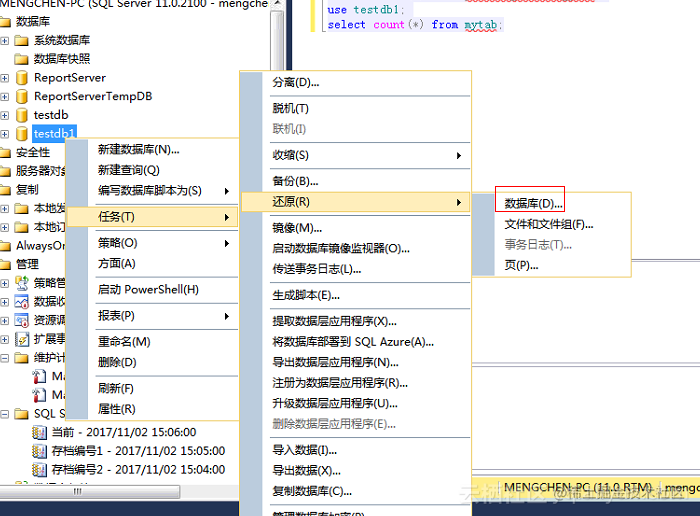Click the second maintenance plan icon
700x516 pixels.
(39, 395)
